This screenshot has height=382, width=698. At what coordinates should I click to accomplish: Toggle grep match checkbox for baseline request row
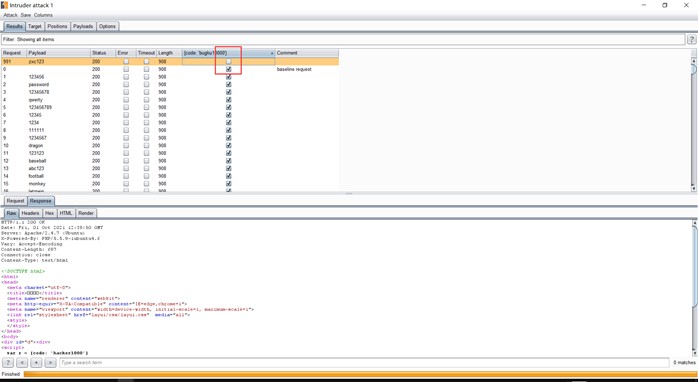pos(229,69)
